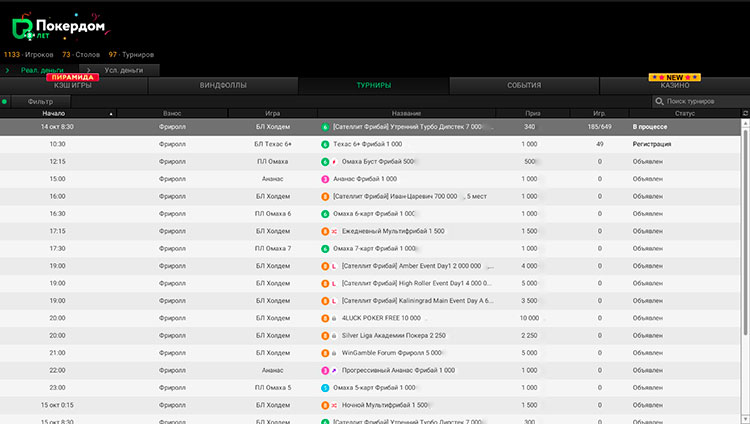
Task: Click the L icon of Amber Event Day1
Action: [334, 266]
